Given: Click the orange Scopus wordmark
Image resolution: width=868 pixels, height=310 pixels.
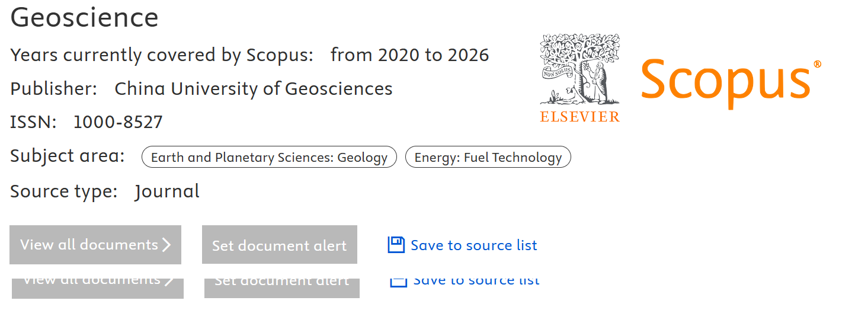Looking at the screenshot, I should 725,80.
